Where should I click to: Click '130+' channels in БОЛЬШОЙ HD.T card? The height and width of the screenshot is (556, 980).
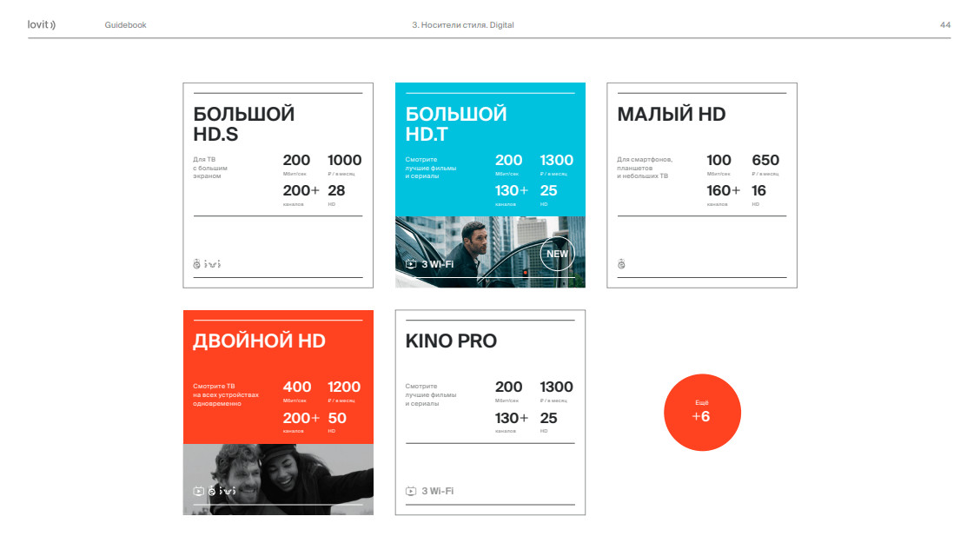pos(512,190)
